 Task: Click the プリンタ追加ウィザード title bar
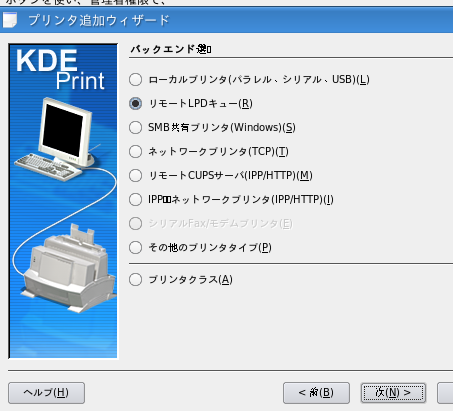pos(226,20)
